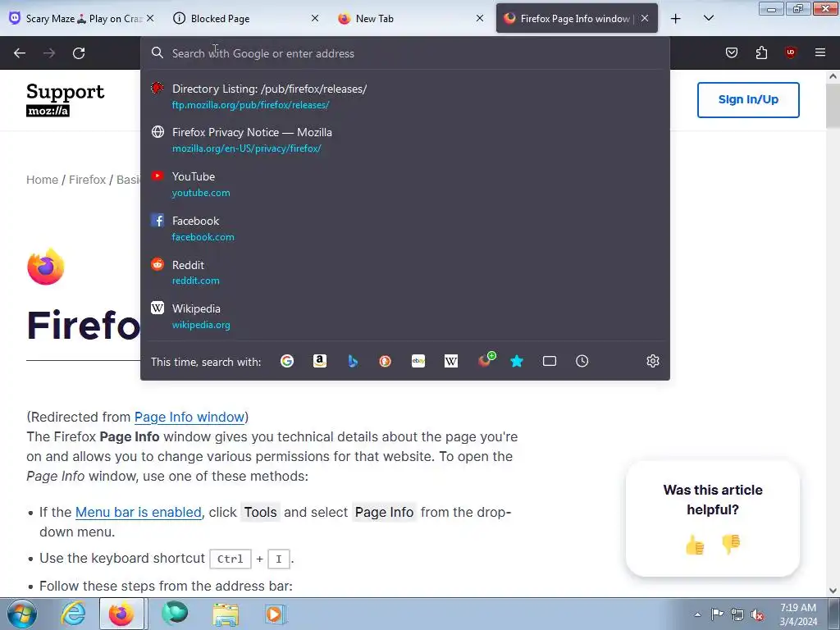Focus the Search with Google address field
This screenshot has height=630, width=840.
tap(405, 53)
